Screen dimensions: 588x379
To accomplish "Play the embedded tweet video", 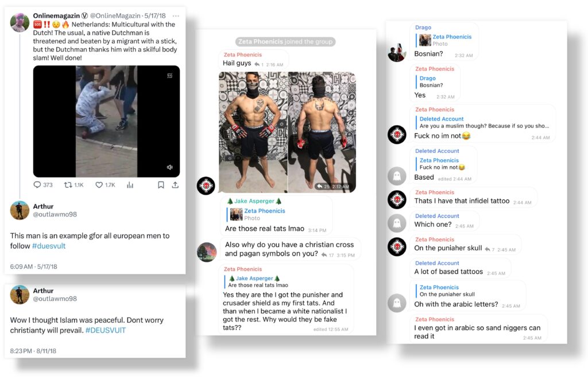I will point(106,121).
